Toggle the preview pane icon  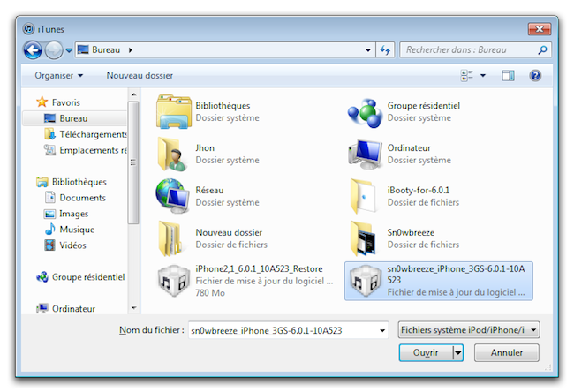click(508, 75)
